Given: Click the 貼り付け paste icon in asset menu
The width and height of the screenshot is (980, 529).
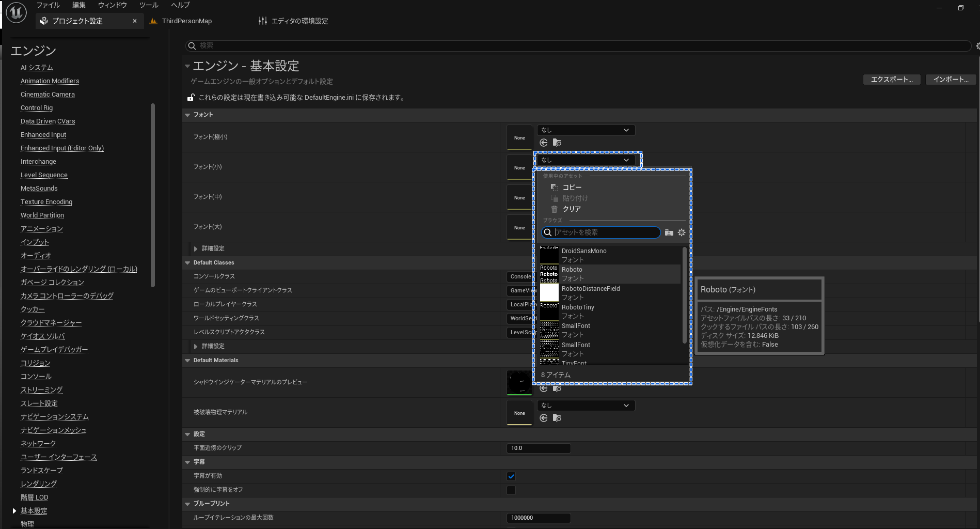Looking at the screenshot, I should (555, 198).
